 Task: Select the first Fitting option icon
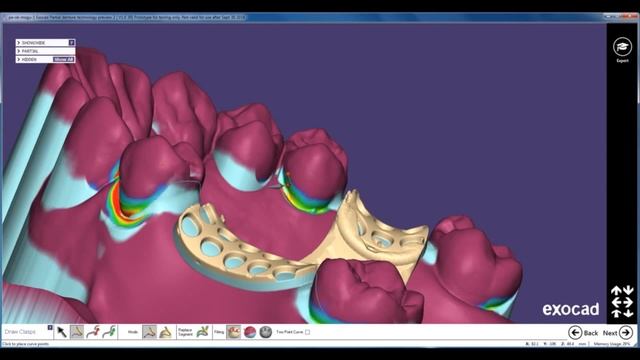pos(233,332)
